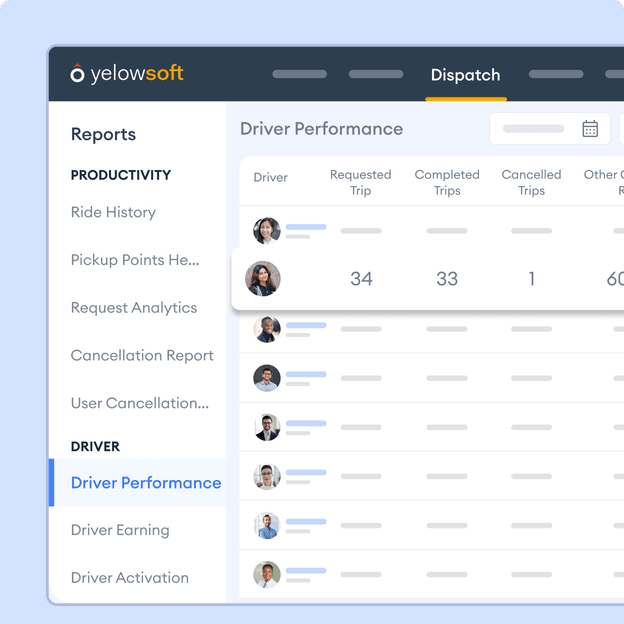Click the Driver column header
Viewport: 624px width, 624px height.
coord(271,177)
